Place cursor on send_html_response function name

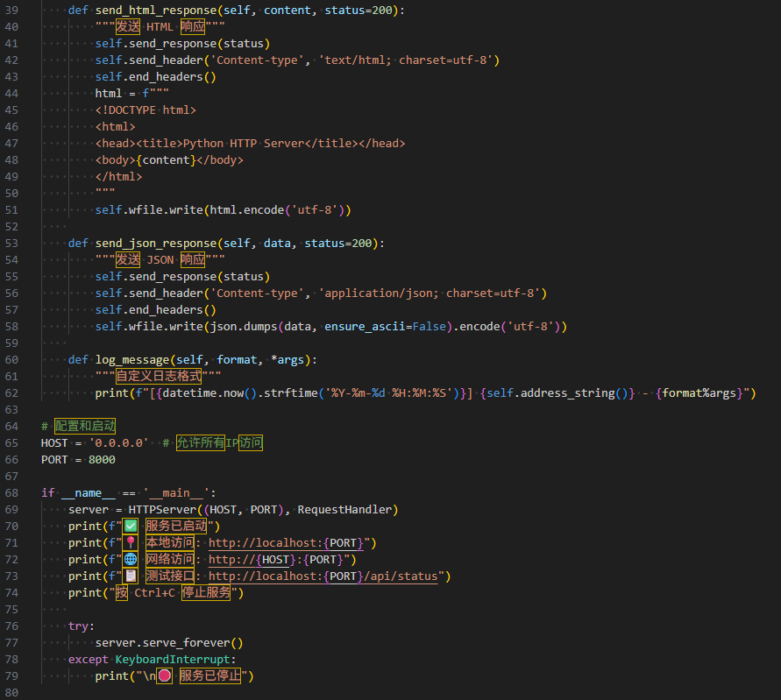156,10
